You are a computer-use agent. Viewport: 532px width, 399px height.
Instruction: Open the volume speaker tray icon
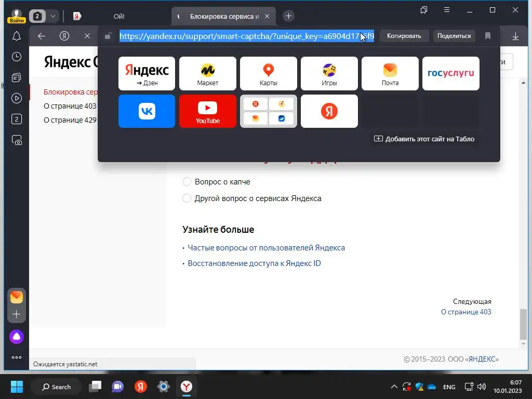tap(482, 387)
